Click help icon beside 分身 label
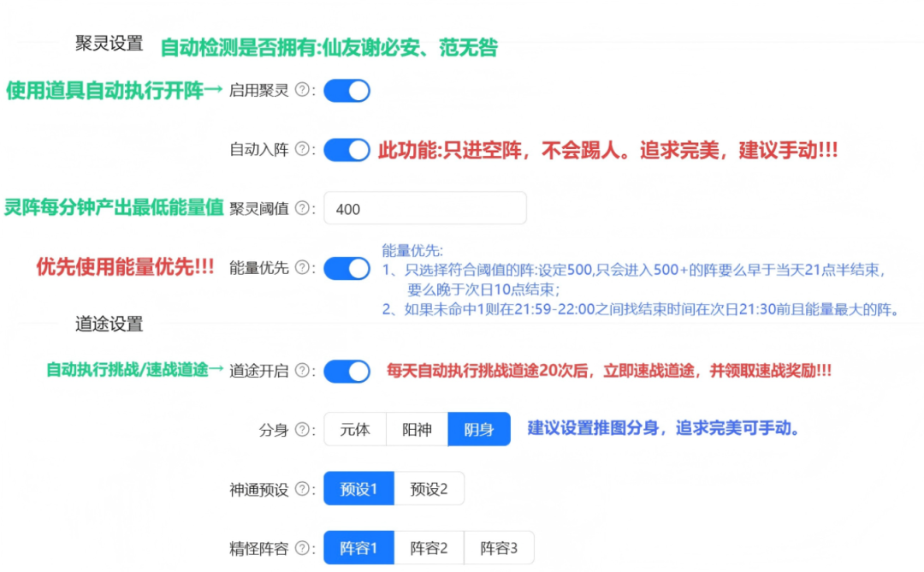924x572 pixels. (301, 430)
